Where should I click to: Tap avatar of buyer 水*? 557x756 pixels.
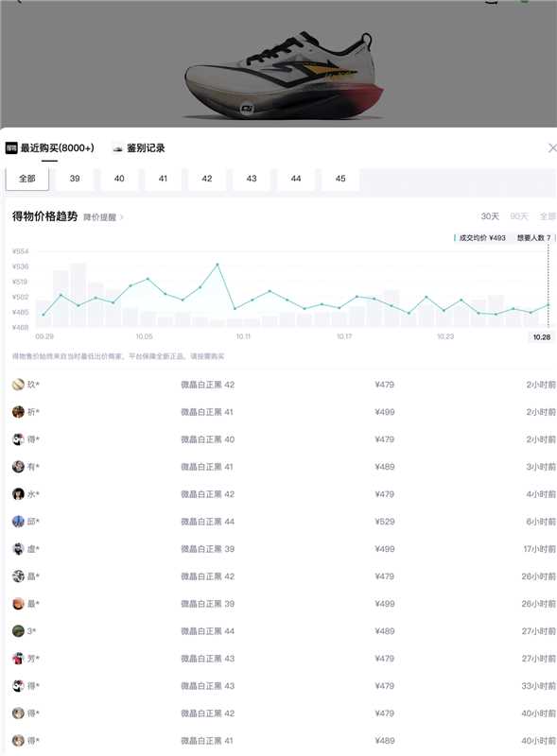coord(18,494)
